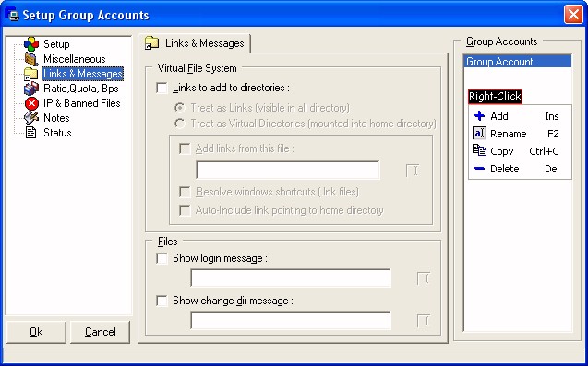This screenshot has width=588, height=366.
Task: Select Treat as Links radio button
Action: pyautogui.click(x=180, y=108)
